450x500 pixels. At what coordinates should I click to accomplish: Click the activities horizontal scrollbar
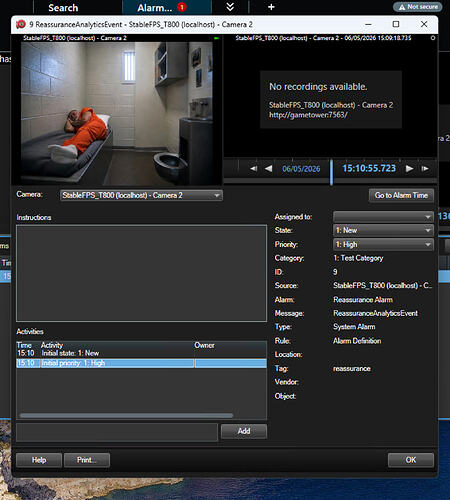126,415
